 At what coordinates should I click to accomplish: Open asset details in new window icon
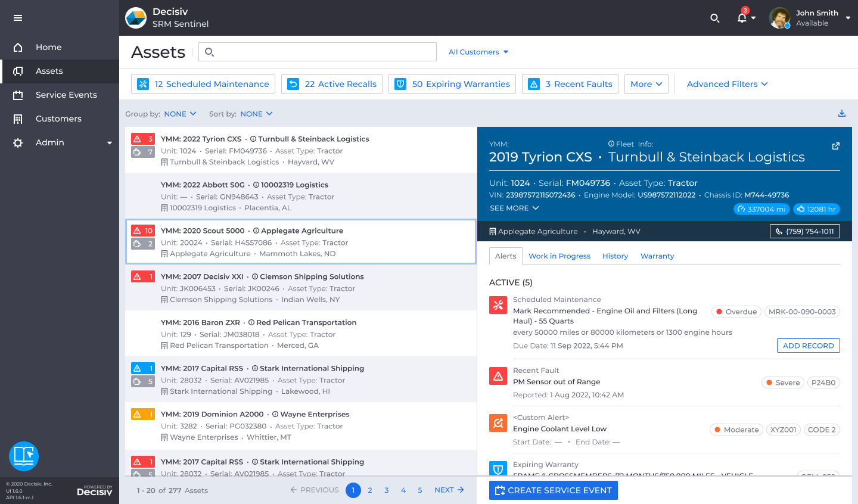(836, 146)
